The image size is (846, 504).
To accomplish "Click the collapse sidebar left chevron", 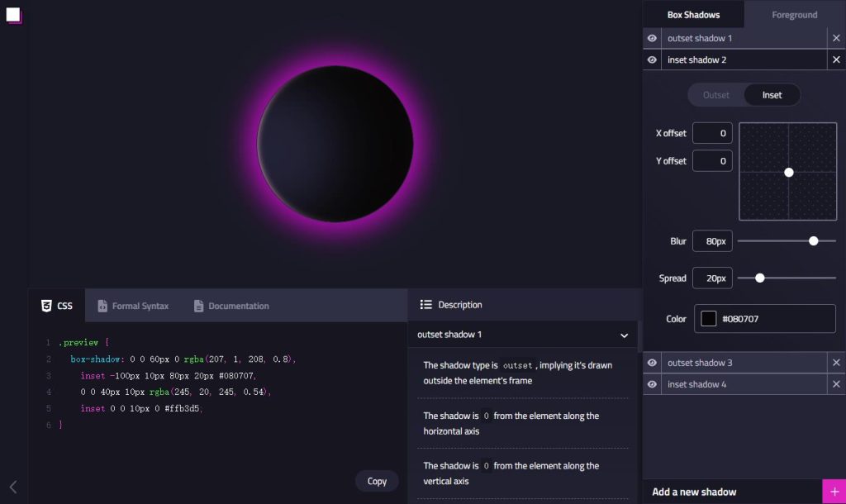I will click(x=13, y=487).
